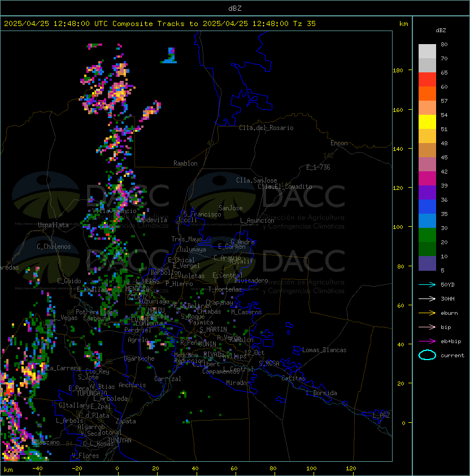The width and height of the screenshot is (470, 476).
Task: Click the '-20' tick on bottom axis
Action: [x=77, y=469]
